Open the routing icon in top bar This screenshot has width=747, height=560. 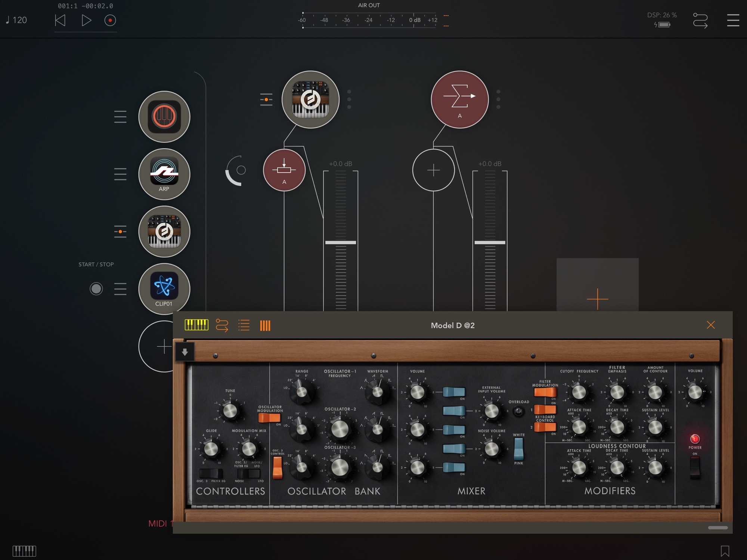pos(700,21)
